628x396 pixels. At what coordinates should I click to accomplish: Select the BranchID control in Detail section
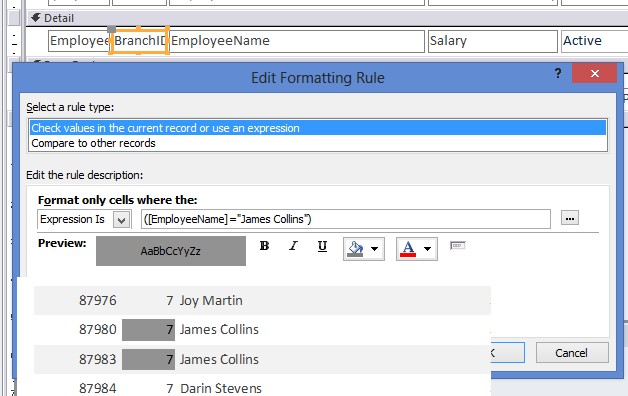coord(139,41)
